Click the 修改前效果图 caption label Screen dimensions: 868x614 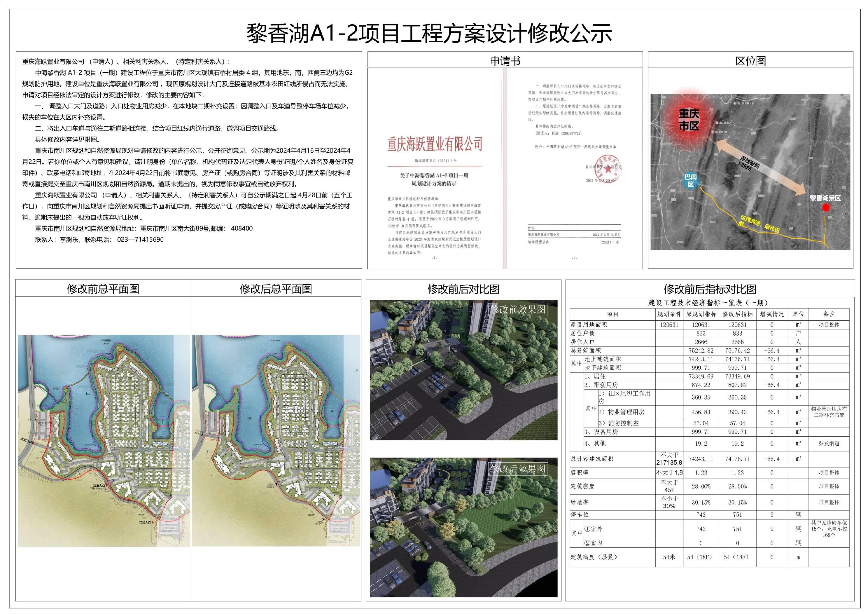pyautogui.click(x=518, y=309)
